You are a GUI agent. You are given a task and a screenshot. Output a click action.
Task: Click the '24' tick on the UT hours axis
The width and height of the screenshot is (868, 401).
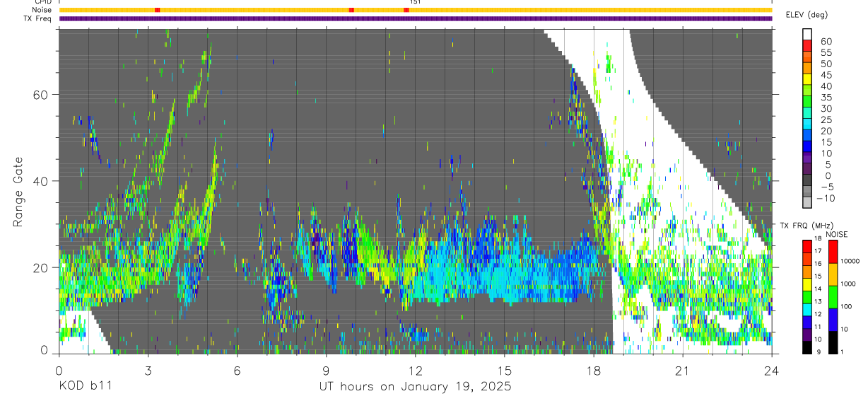[x=772, y=370]
